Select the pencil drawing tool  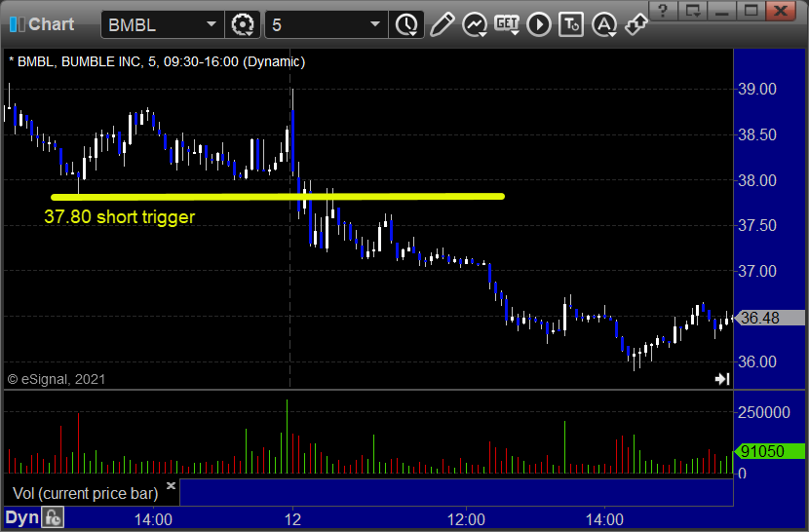tap(442, 24)
